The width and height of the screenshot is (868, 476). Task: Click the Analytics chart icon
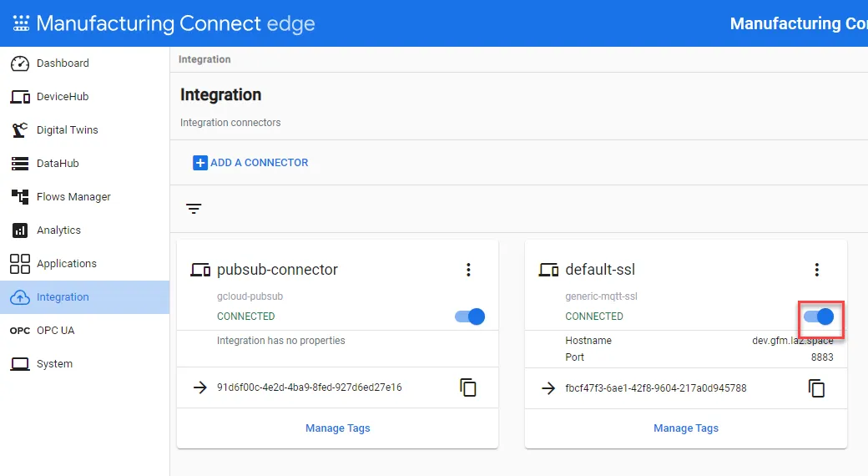[x=20, y=230]
